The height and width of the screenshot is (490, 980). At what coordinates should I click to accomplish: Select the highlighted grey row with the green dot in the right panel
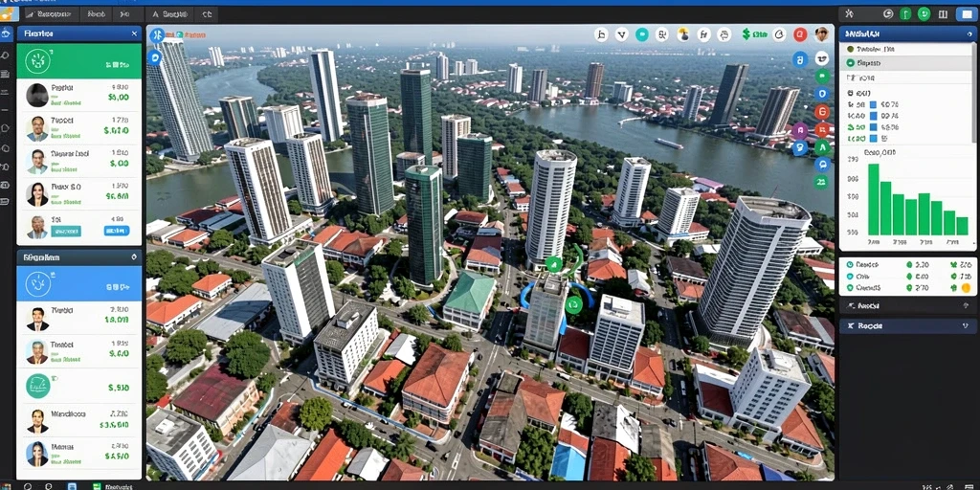pyautogui.click(x=903, y=63)
